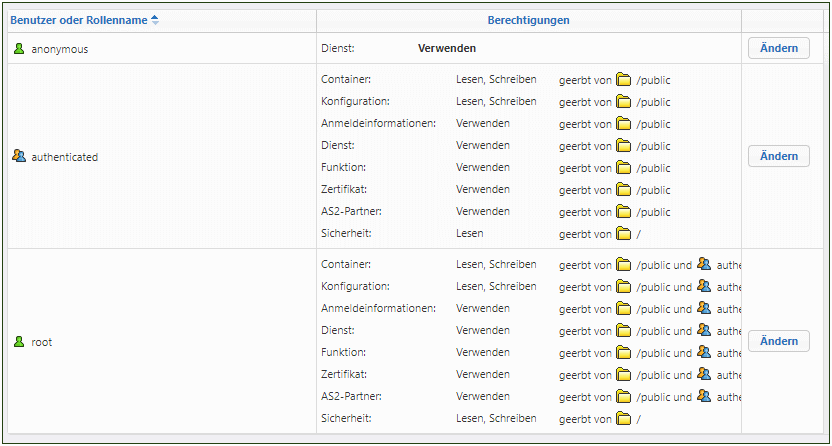Click folder icon in authenticated Zertifikat row
Viewport: 832px width, 446px height.
point(624,189)
